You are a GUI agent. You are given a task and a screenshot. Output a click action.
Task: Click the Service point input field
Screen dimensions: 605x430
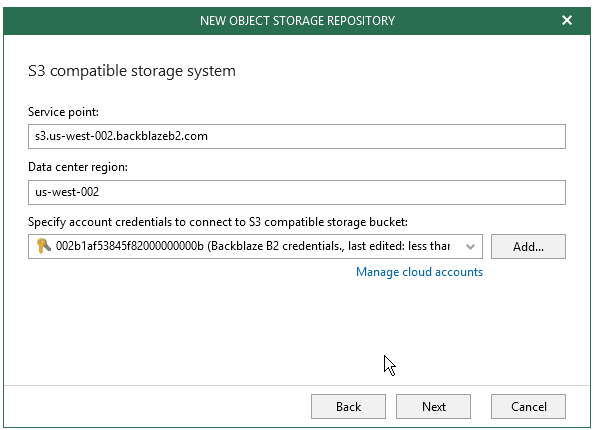point(297,136)
